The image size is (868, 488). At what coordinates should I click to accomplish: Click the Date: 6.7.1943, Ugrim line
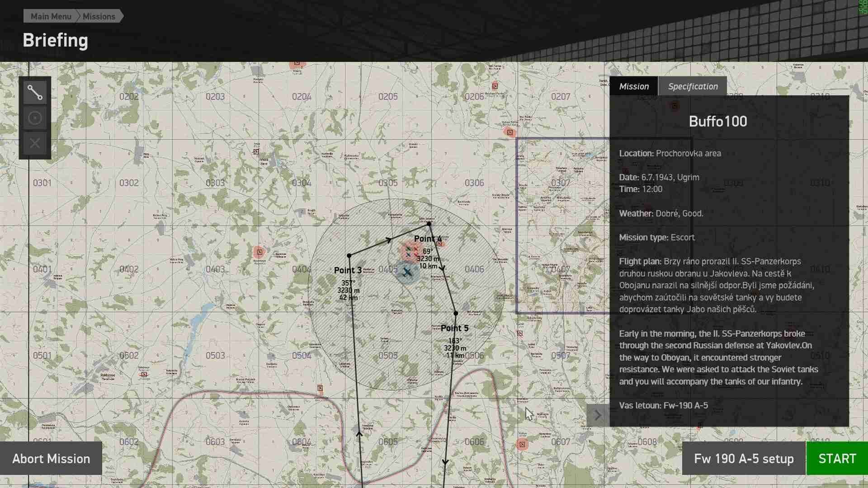659,177
